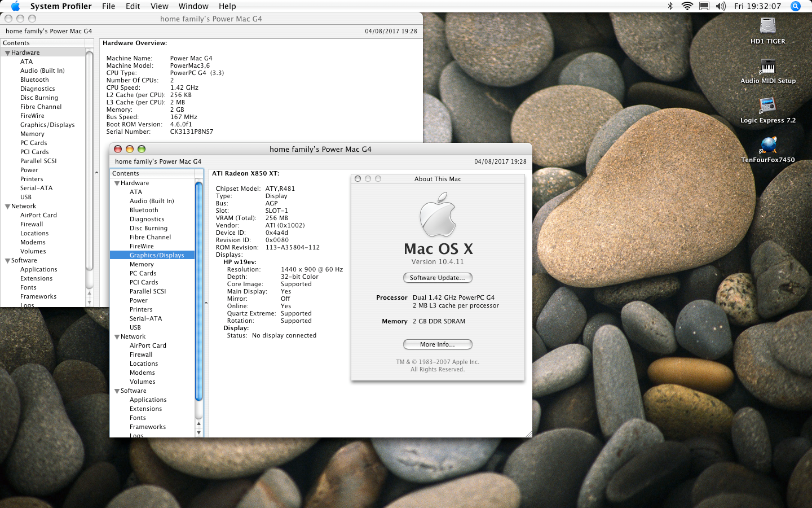This screenshot has height=508, width=812.
Task: Click the serial number CK3131P8NS7
Action: 192,132
